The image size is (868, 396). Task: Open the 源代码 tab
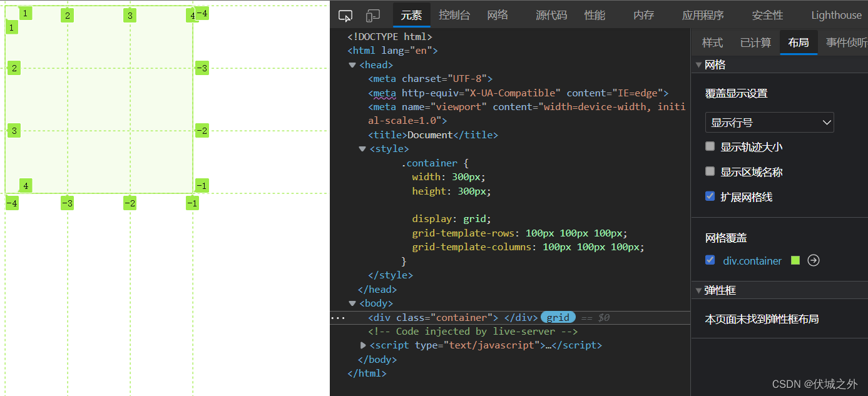(x=551, y=16)
